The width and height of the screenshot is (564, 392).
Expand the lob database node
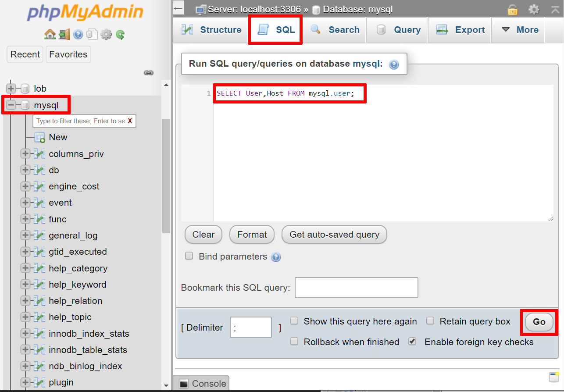pos(11,89)
